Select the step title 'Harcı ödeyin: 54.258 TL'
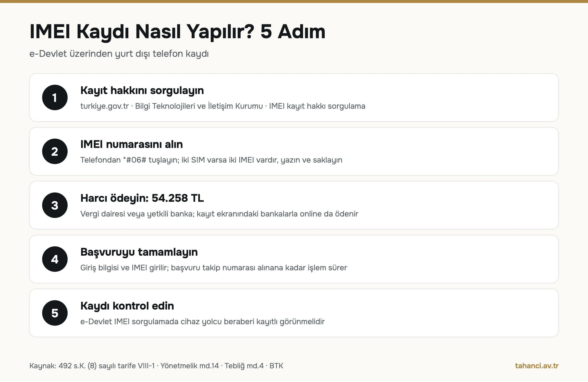Image resolution: width=588 pixels, height=382 pixels. pyautogui.click(x=142, y=198)
